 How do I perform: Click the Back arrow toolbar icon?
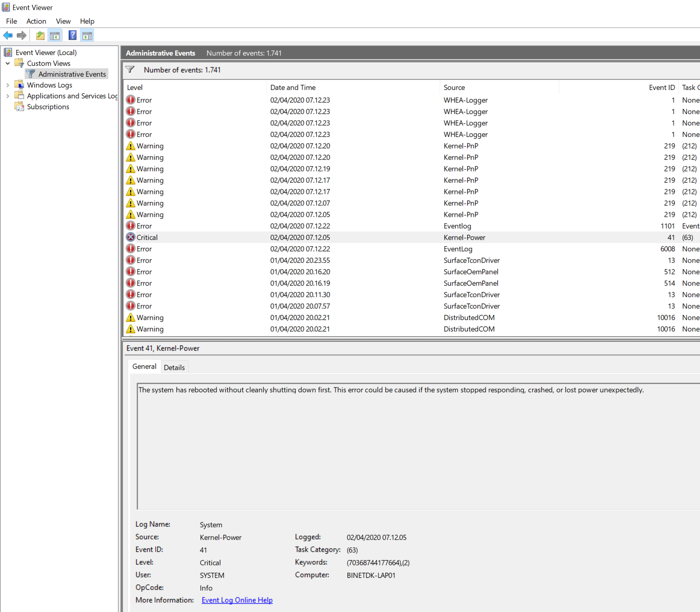coord(8,36)
